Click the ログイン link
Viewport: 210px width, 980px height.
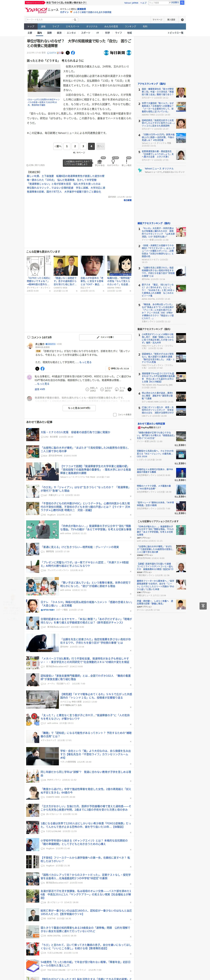64,12
